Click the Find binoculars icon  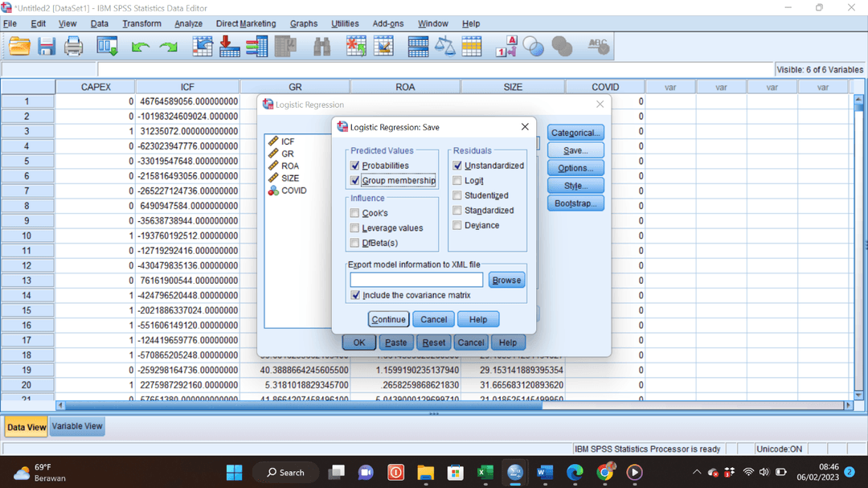pos(321,47)
